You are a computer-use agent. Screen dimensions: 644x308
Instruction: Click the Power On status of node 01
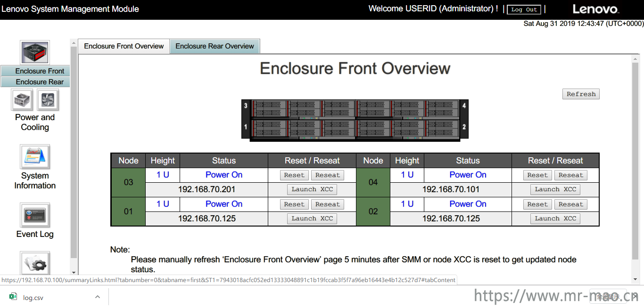(224, 204)
